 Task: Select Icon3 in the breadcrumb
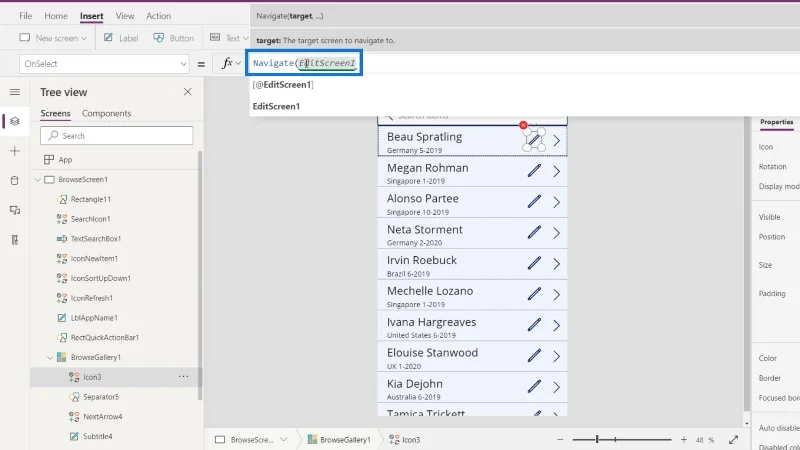pos(405,440)
